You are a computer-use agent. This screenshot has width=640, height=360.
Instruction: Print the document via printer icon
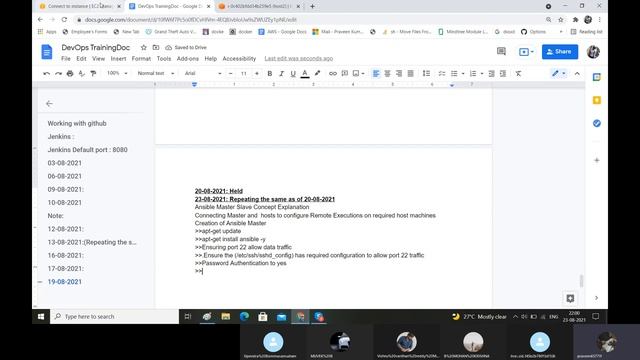pos(70,73)
